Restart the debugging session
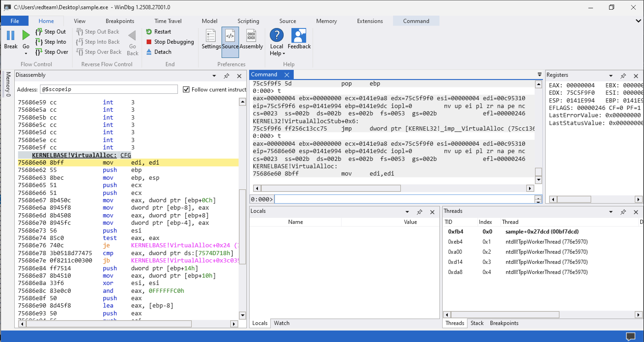This screenshot has height=342, width=644. pyautogui.click(x=159, y=31)
